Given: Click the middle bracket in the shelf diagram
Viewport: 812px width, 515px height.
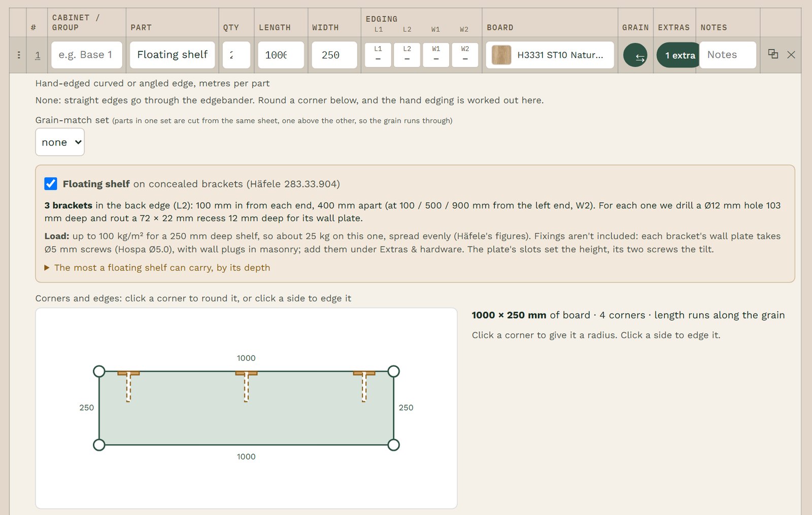Looking at the screenshot, I should coord(246,386).
